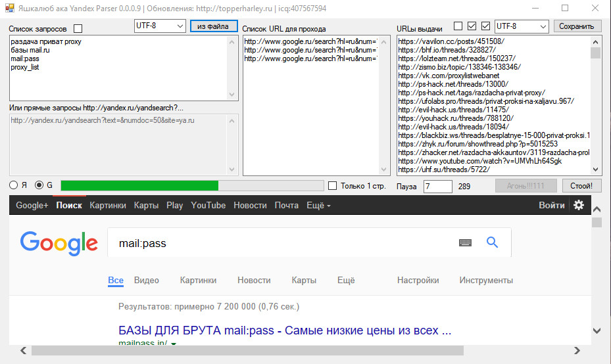Switch to Новости results tab
Viewport: 611px width, 364px height.
click(254, 280)
